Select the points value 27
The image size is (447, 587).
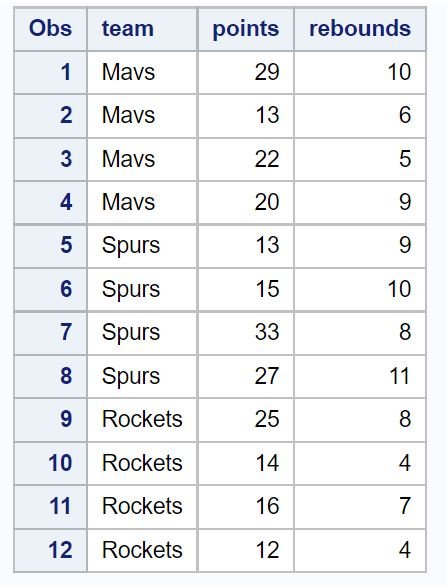coord(246,376)
